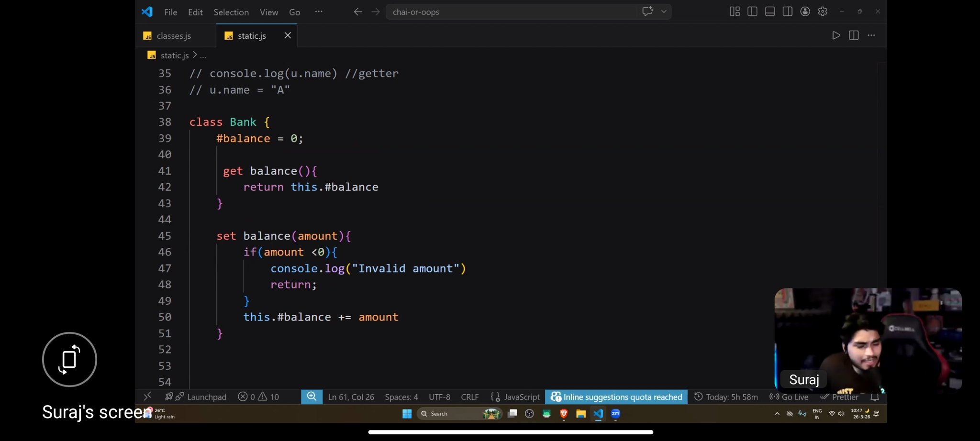This screenshot has height=441, width=980.
Task: Open the Zoom app in the taskbar
Action: 615,414
